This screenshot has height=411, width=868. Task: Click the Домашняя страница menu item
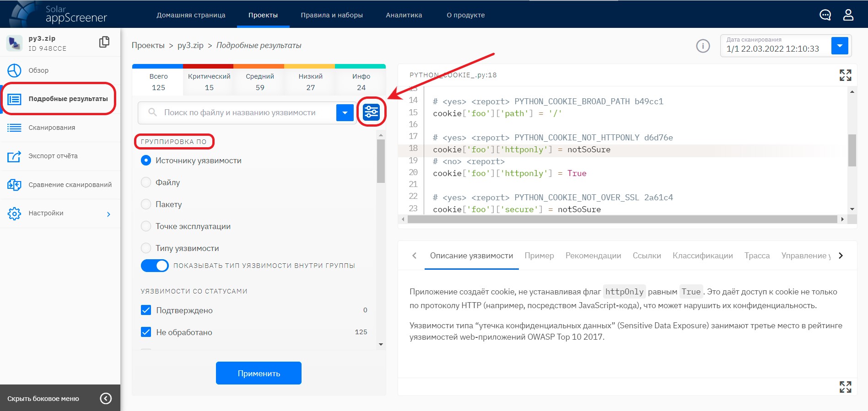coord(191,15)
